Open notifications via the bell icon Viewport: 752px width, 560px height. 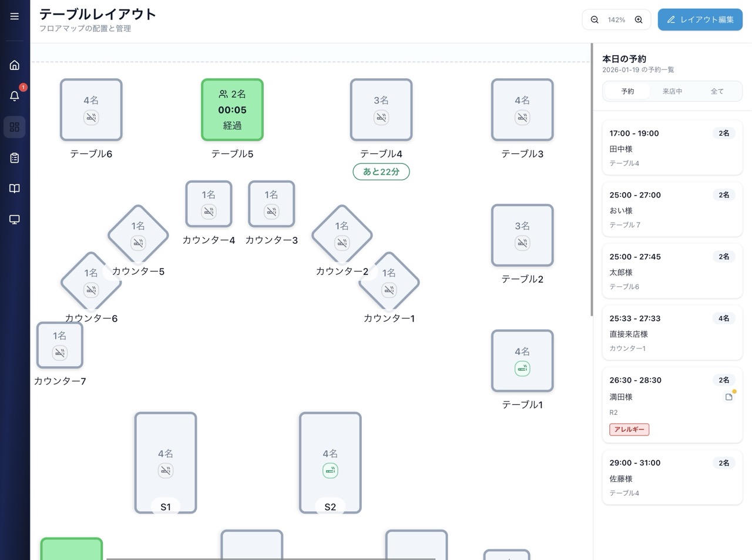coord(14,96)
